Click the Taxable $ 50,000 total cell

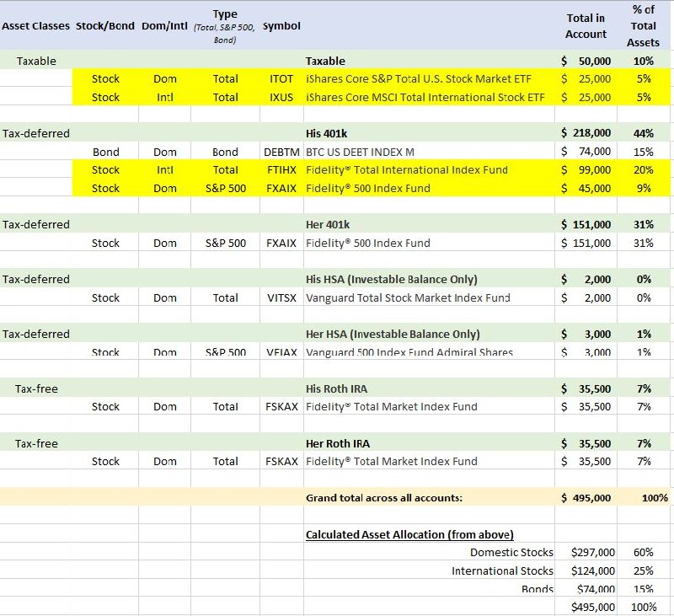tap(586, 61)
